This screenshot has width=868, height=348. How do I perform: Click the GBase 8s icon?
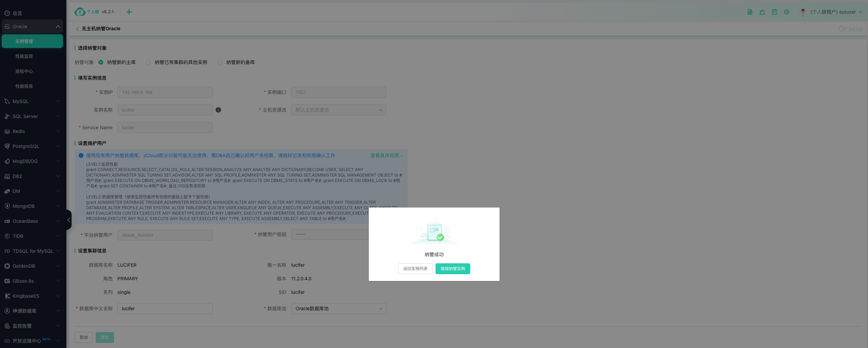7,281
